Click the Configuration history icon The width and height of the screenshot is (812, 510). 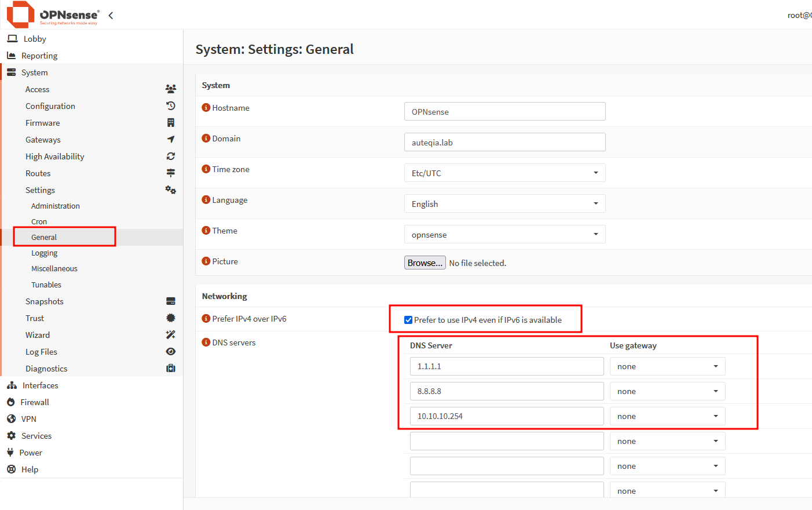170,106
